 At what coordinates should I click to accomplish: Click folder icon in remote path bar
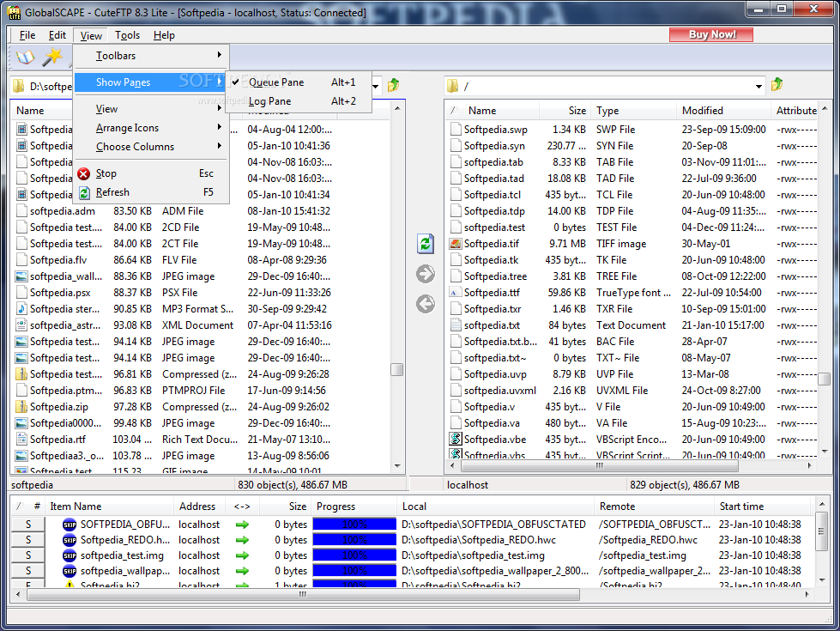coord(453,86)
